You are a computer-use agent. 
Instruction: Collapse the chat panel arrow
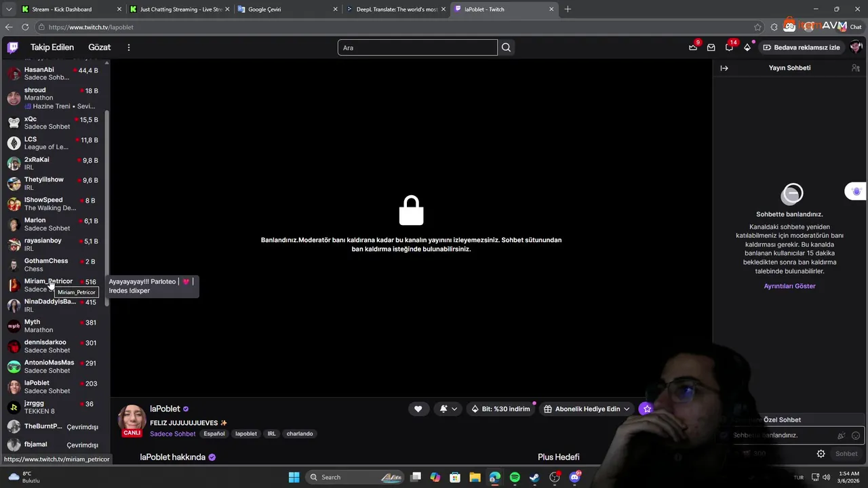[x=724, y=68]
